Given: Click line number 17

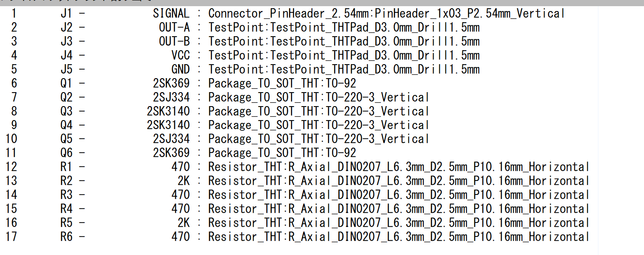Looking at the screenshot, I should [11, 237].
